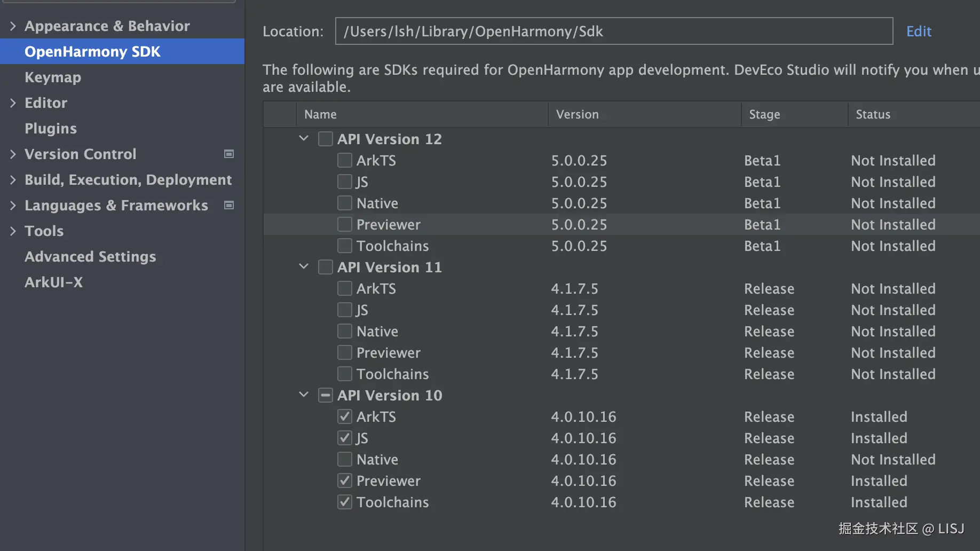Collapse the API Version 12 group

point(304,138)
